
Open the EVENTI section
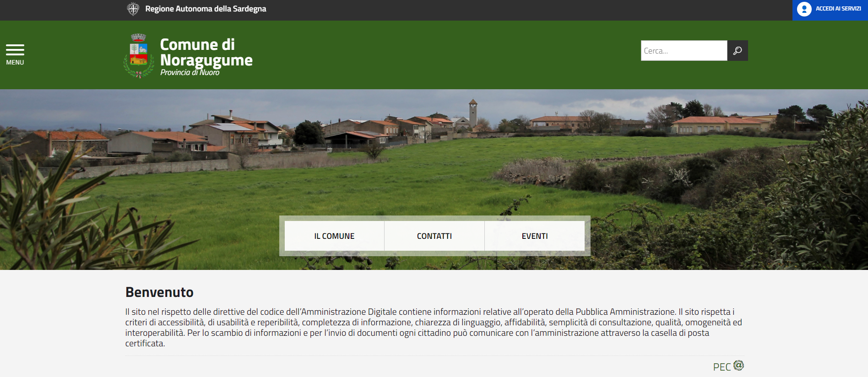pos(535,236)
